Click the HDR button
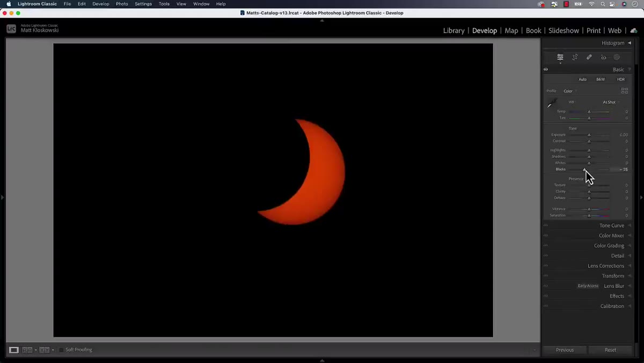The image size is (644, 363). pos(620,79)
